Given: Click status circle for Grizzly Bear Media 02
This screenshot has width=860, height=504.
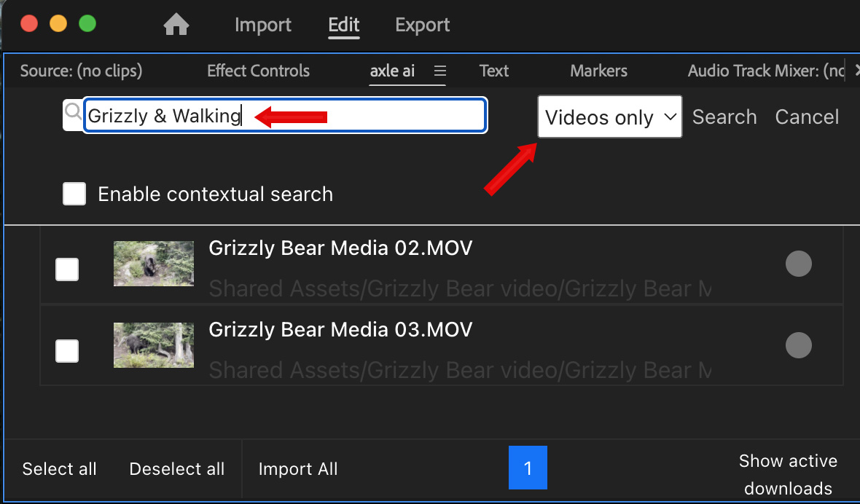Looking at the screenshot, I should point(798,264).
